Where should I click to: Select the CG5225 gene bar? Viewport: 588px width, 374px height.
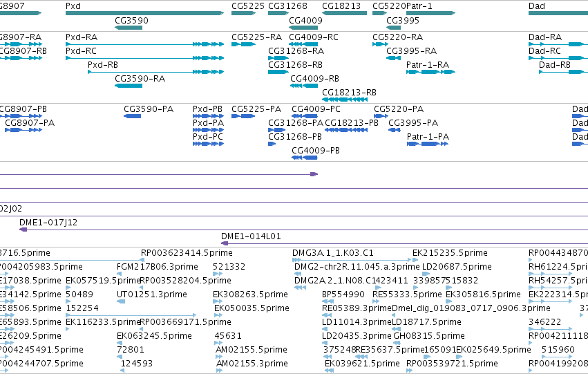pyautogui.click(x=244, y=13)
